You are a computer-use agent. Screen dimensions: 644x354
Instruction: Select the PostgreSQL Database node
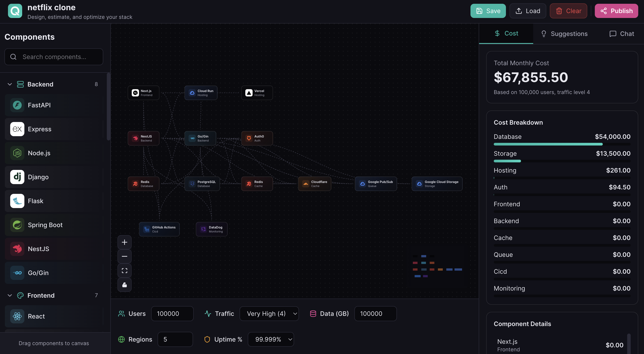pyautogui.click(x=202, y=184)
